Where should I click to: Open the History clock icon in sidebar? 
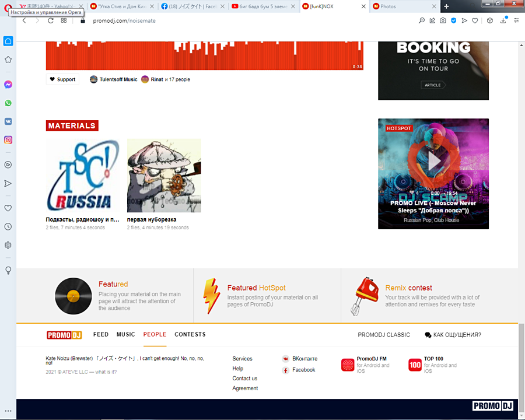[8, 226]
